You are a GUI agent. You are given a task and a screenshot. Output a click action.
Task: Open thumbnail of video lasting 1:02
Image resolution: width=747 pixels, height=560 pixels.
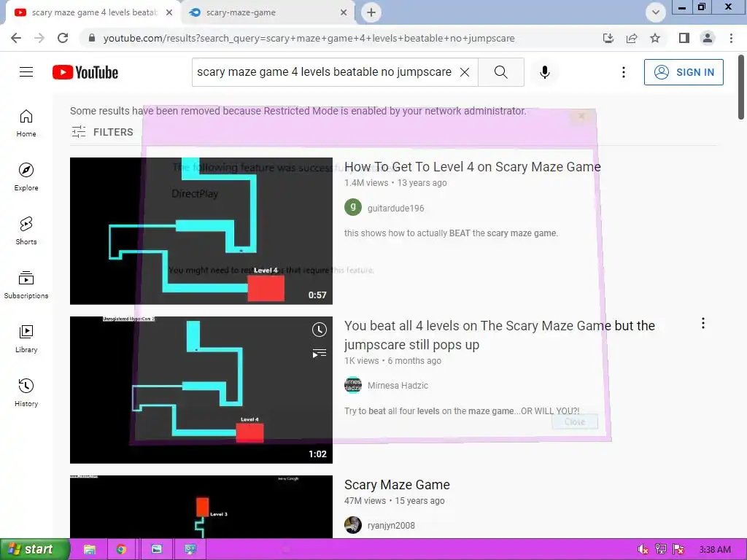(201, 390)
